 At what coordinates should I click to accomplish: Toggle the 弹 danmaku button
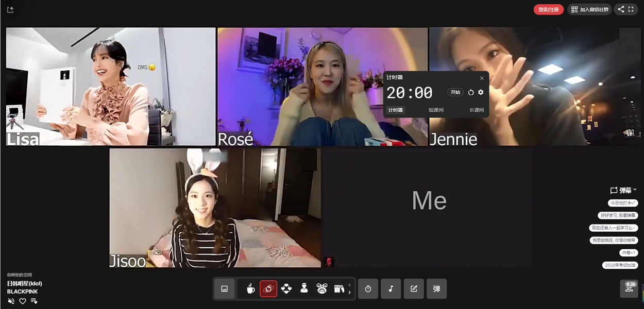[x=436, y=289]
